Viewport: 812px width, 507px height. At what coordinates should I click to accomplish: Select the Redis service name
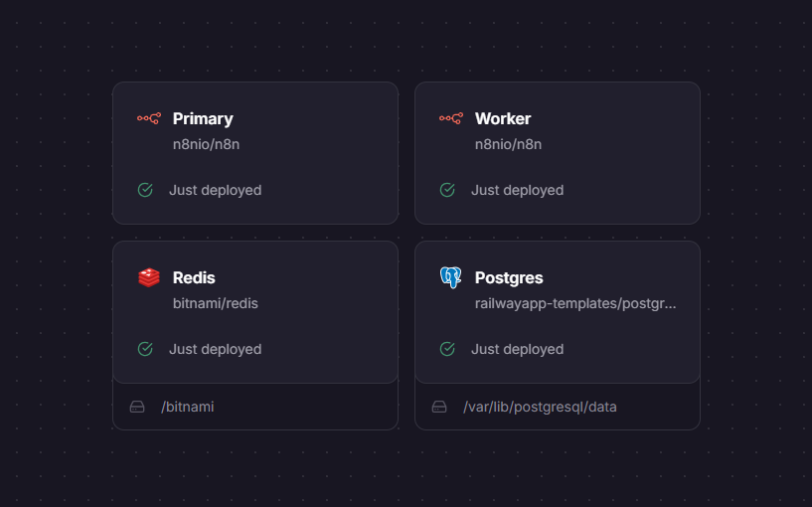[x=194, y=277]
